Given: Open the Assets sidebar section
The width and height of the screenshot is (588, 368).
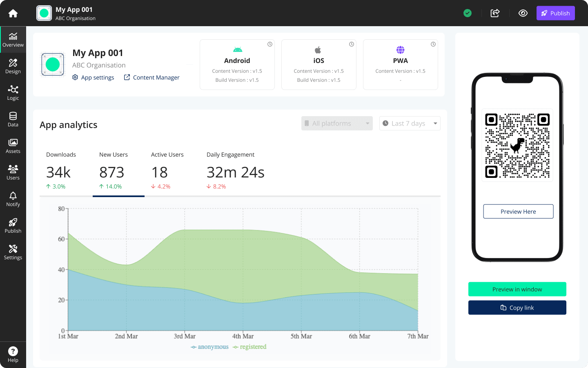Looking at the screenshot, I should (13, 146).
